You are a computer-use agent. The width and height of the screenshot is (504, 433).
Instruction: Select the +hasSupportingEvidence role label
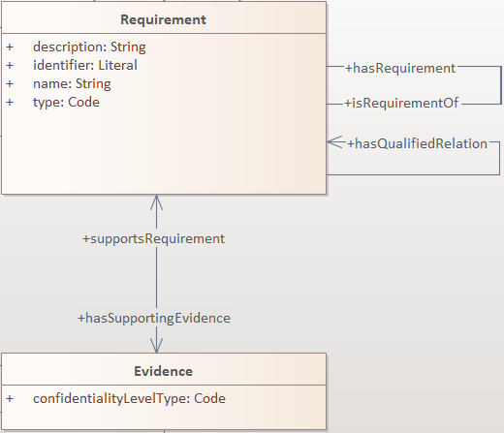154,319
